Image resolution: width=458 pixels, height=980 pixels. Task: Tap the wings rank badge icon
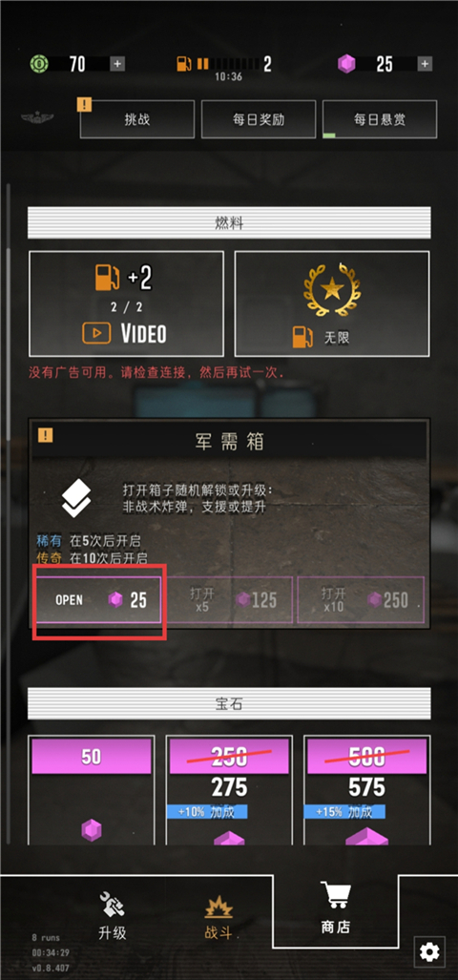(37, 118)
